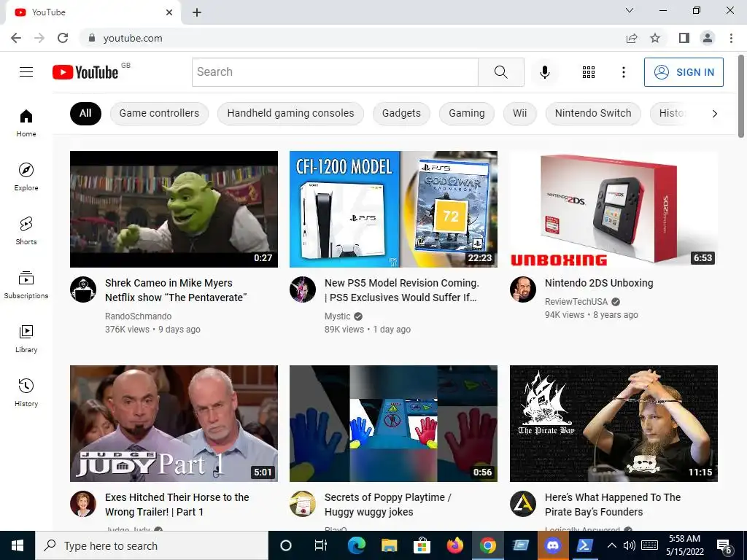Open Windows Start menu
The width and height of the screenshot is (747, 560).
pyautogui.click(x=18, y=545)
